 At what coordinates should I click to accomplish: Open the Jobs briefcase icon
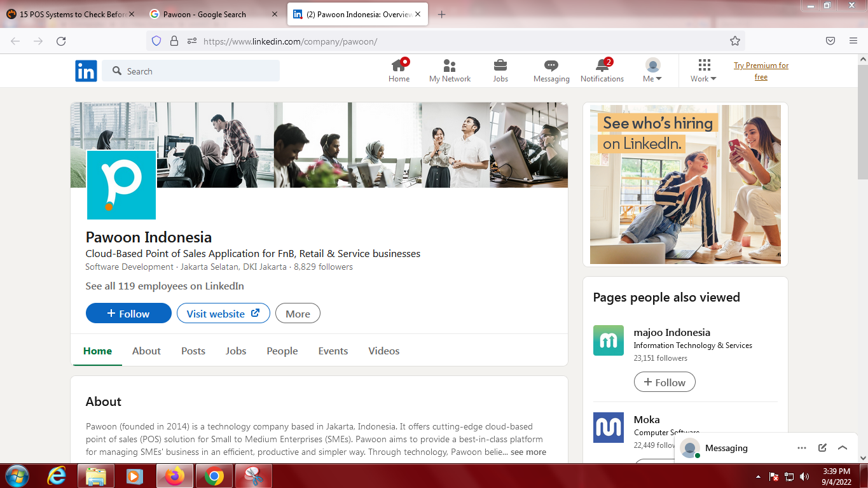pyautogui.click(x=500, y=71)
